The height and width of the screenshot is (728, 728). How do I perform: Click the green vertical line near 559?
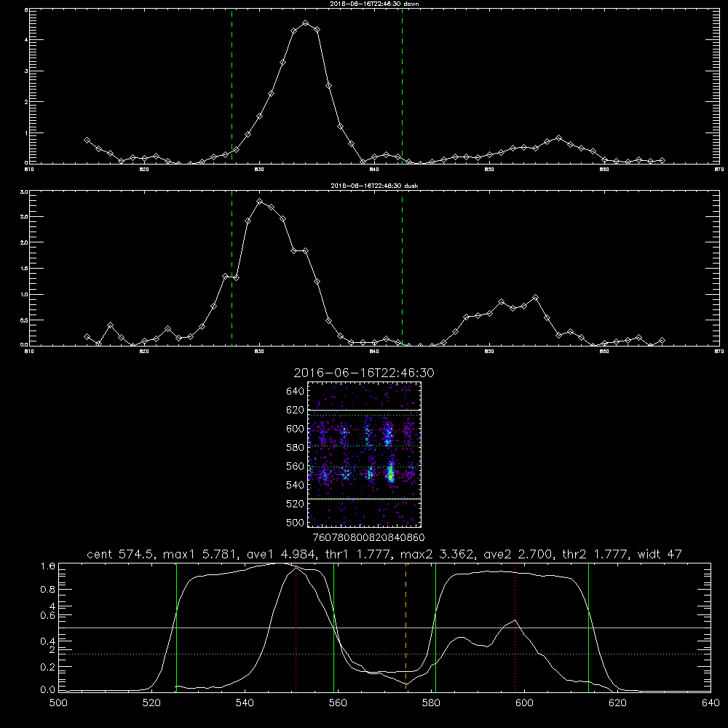(x=334, y=627)
